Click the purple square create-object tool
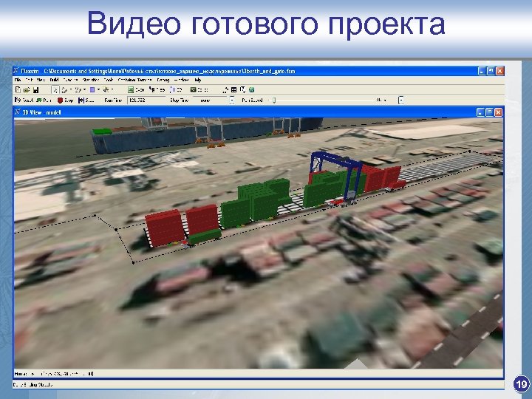This screenshot has width=532, height=399. click(x=92, y=90)
